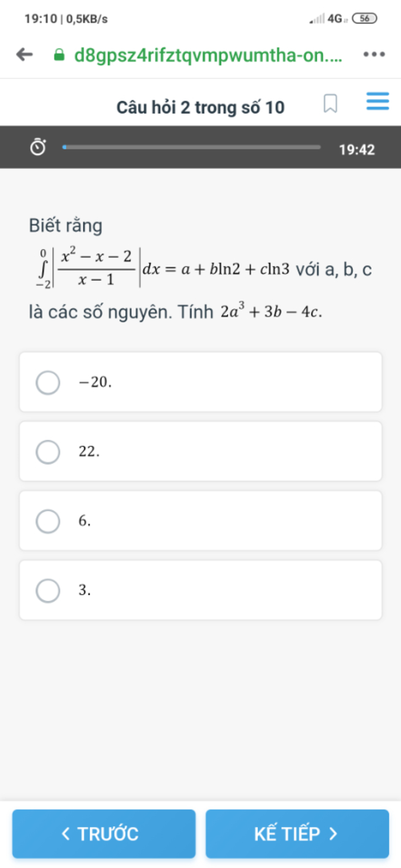Tap the green padlock security icon

[x=59, y=55]
